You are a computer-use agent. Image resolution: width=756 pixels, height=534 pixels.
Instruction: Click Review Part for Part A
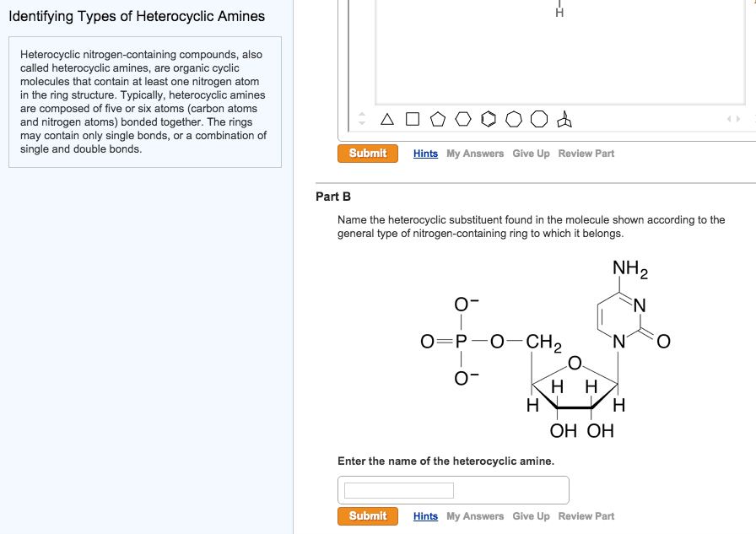(586, 153)
